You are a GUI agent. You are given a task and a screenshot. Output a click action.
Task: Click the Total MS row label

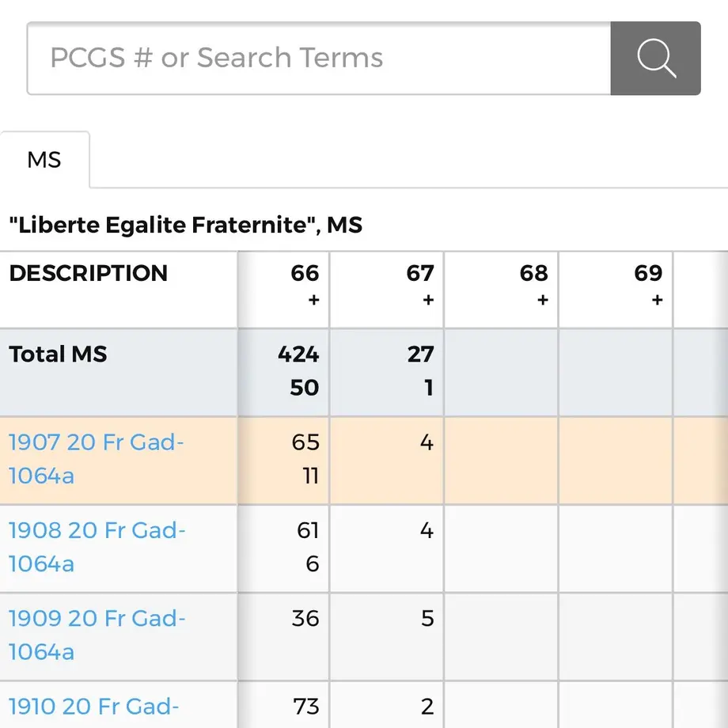(x=58, y=355)
